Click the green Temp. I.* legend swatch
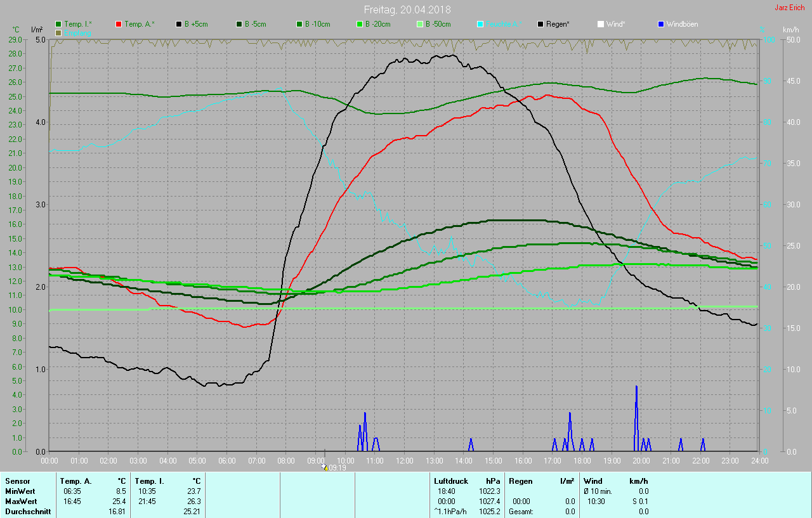Viewport: 812px width, 518px height. click(59, 24)
